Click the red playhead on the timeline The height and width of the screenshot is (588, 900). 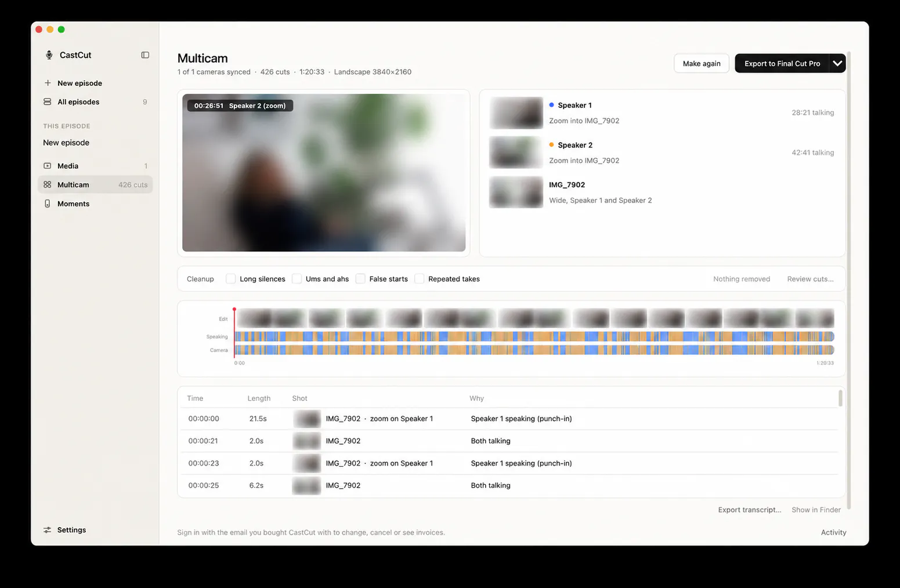[234, 333]
